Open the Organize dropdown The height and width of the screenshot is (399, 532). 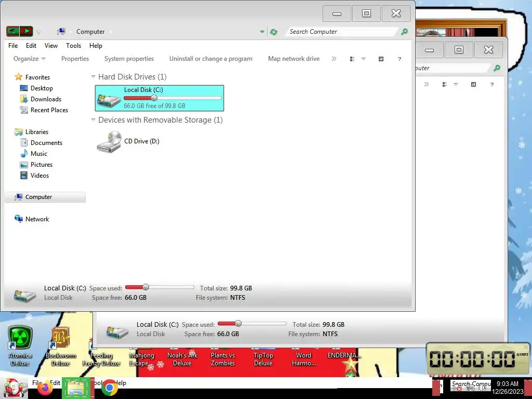coord(29,59)
